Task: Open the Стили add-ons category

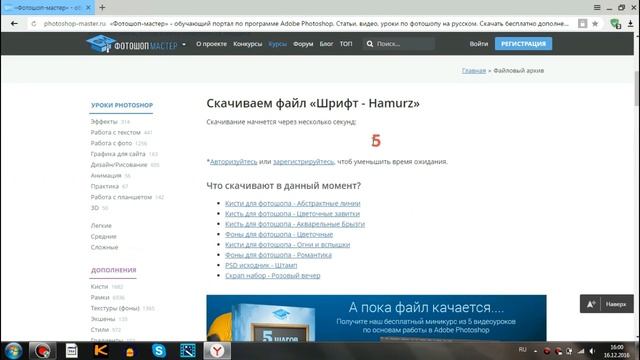Action: 100,329
